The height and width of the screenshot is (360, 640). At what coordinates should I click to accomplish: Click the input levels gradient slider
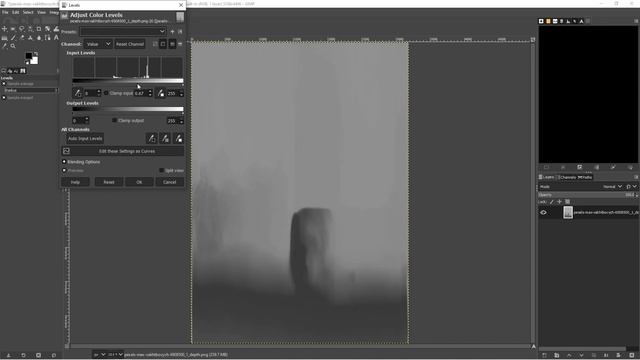pos(128,81)
